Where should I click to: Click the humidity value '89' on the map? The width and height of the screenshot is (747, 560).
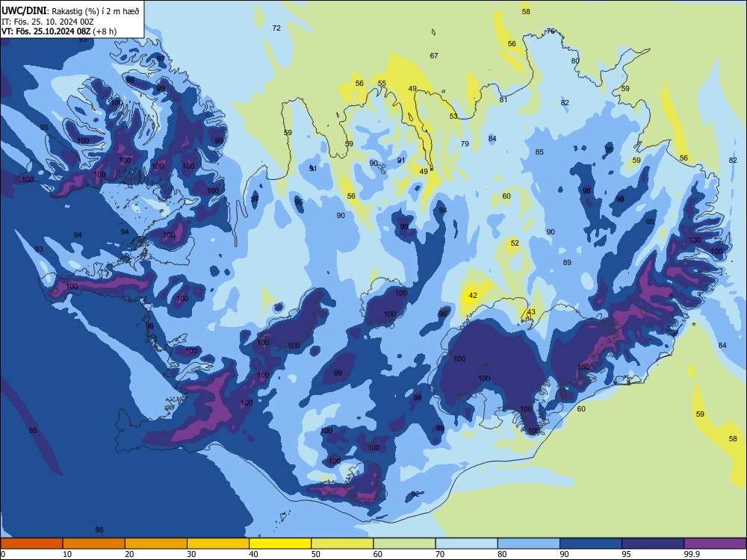[567, 262]
